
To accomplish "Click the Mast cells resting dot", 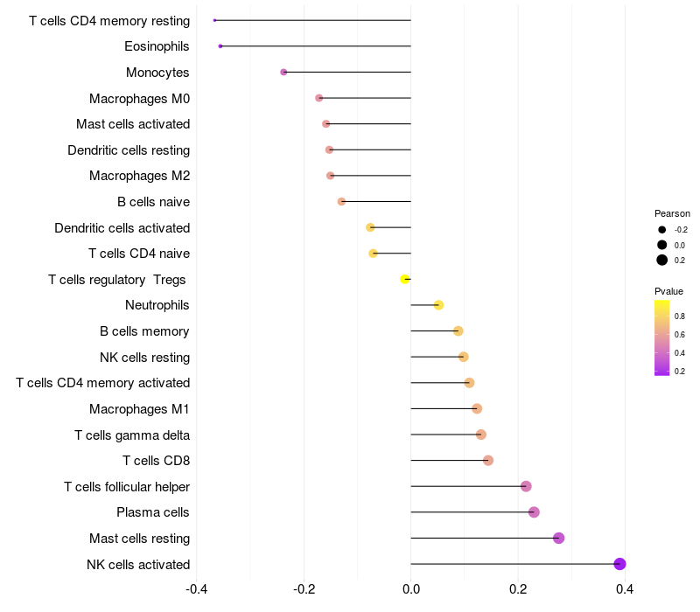I will pyautogui.click(x=559, y=538).
